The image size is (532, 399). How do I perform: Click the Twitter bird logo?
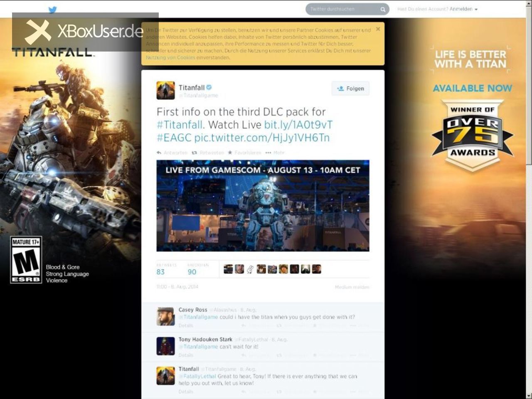point(52,10)
